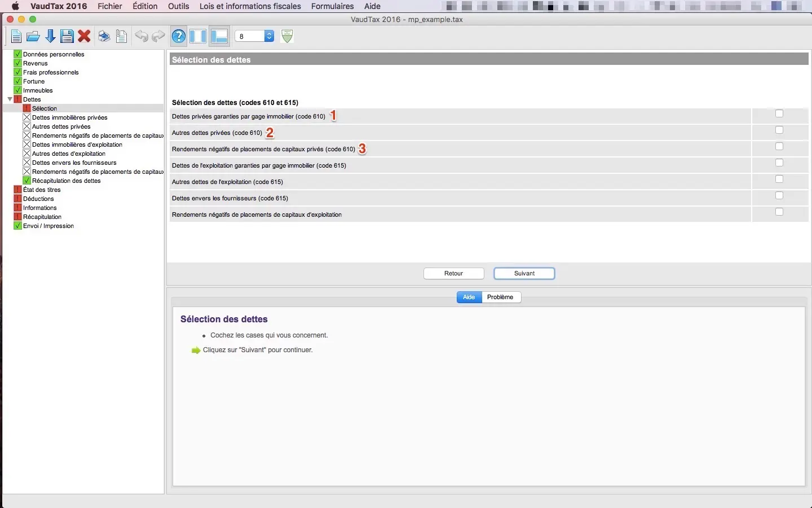Select Autres dettes privées tree item
Image resolution: width=812 pixels, height=508 pixels.
[x=61, y=126]
